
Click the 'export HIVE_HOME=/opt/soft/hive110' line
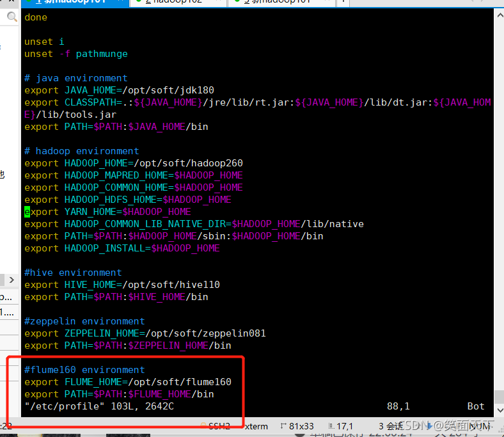[122, 285]
